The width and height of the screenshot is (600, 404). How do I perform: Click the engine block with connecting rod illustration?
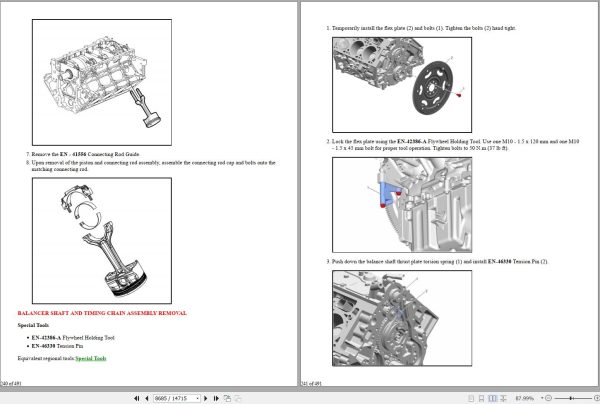[102, 82]
